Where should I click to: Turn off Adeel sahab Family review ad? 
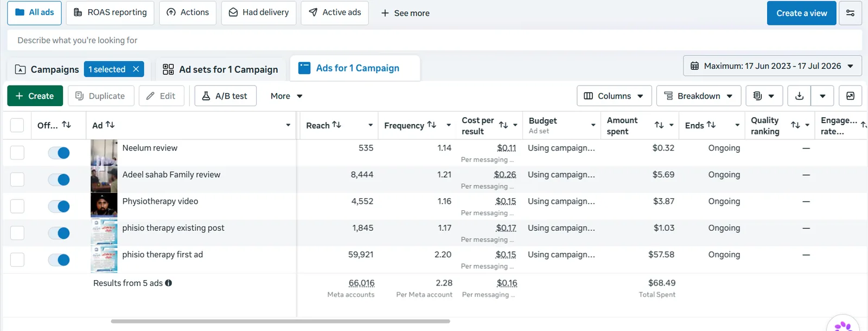point(59,179)
